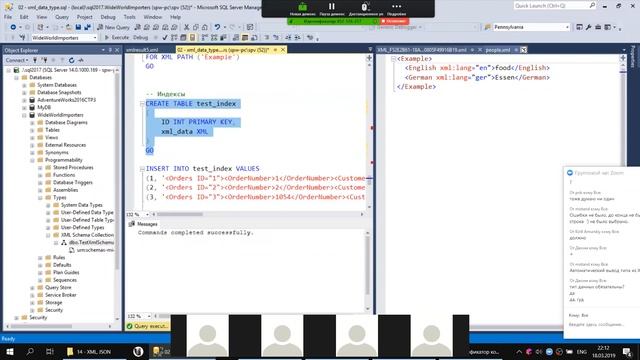This screenshot has height=360, width=640.
Task: Open the WideWorldImporters database dropdown
Action: click(x=64, y=38)
